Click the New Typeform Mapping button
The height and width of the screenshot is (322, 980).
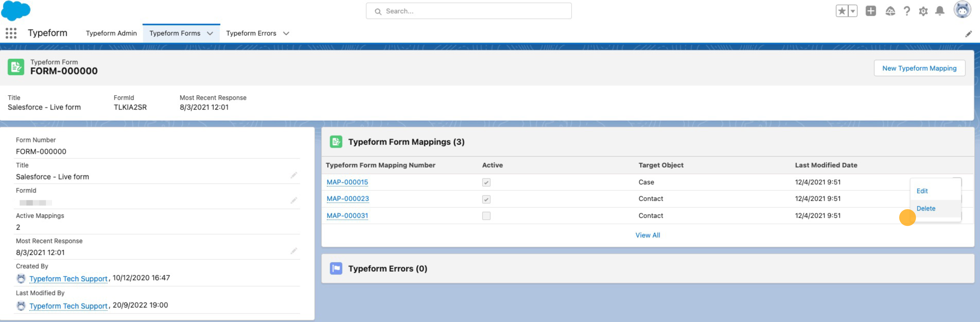click(919, 68)
